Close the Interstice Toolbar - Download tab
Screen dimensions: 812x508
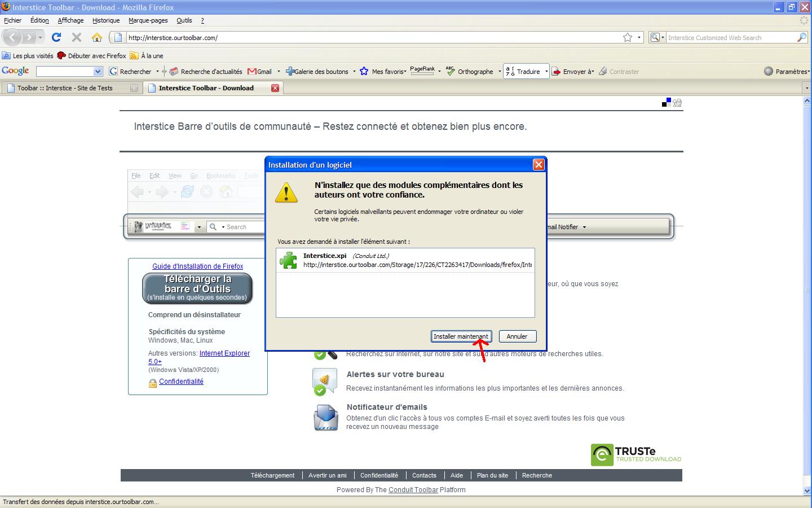(x=275, y=88)
